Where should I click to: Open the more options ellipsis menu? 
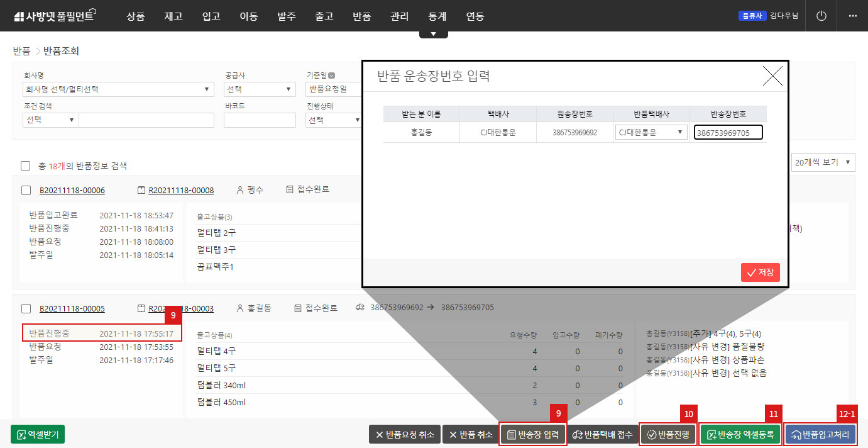(x=852, y=15)
